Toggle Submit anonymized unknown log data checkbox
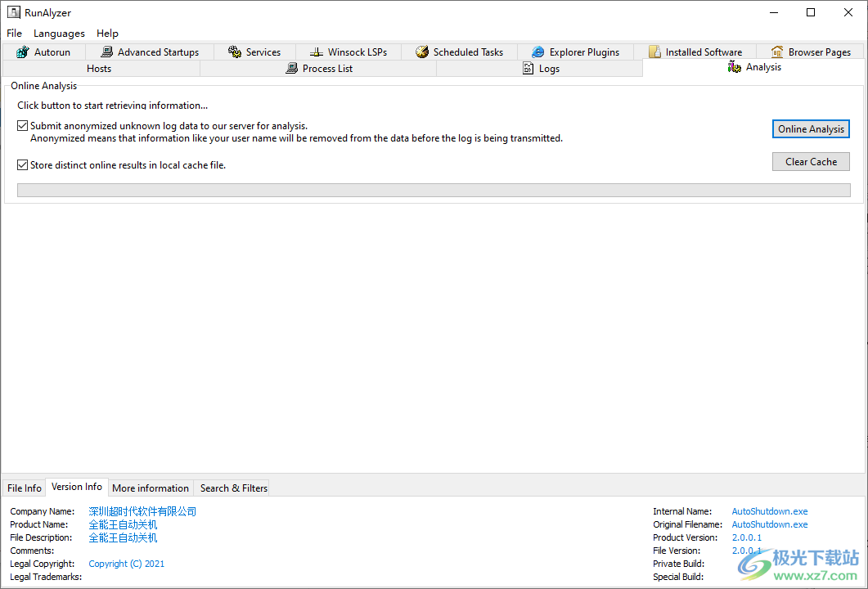This screenshot has width=868, height=589. [23, 126]
